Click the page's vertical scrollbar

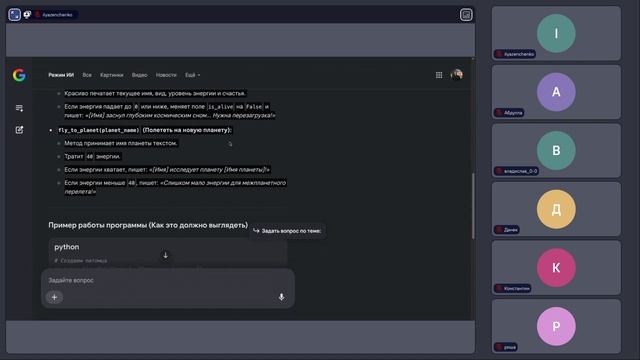(x=473, y=206)
